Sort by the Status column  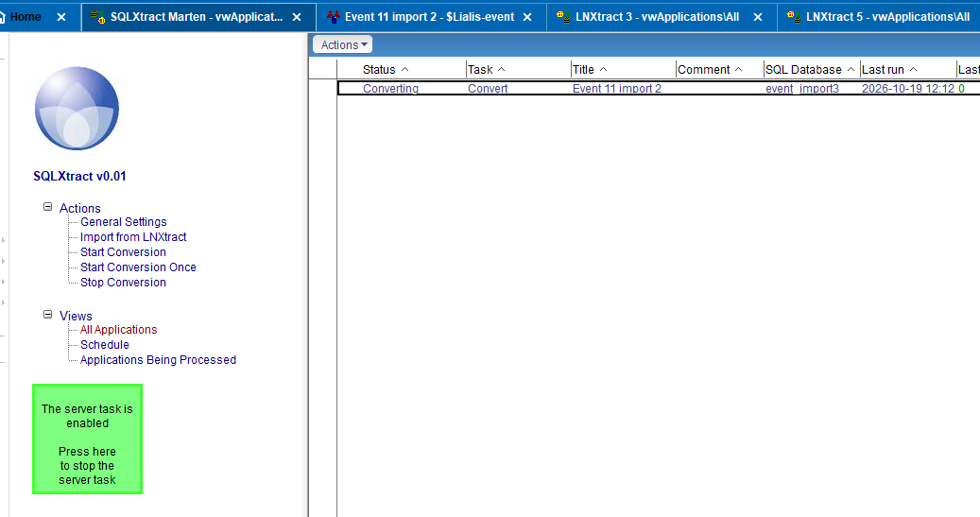point(385,69)
